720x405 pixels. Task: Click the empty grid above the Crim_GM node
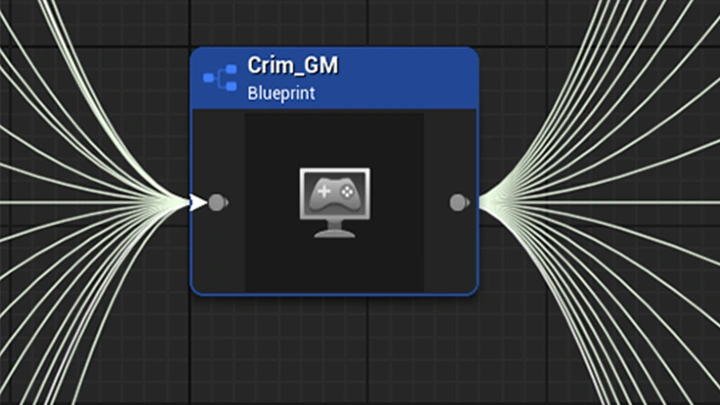[334, 22]
